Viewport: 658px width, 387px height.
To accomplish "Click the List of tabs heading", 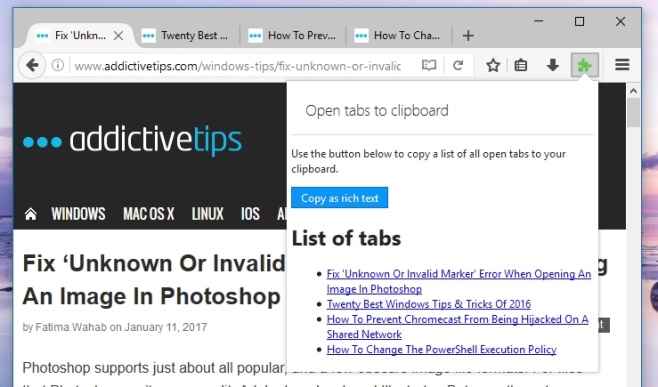I will point(346,238).
